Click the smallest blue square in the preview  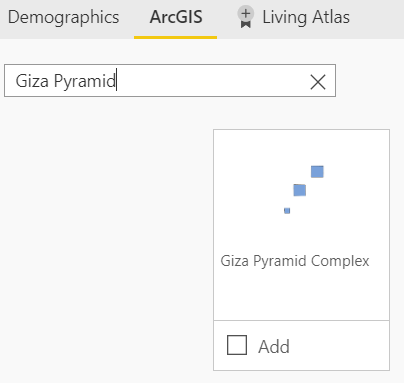click(287, 211)
